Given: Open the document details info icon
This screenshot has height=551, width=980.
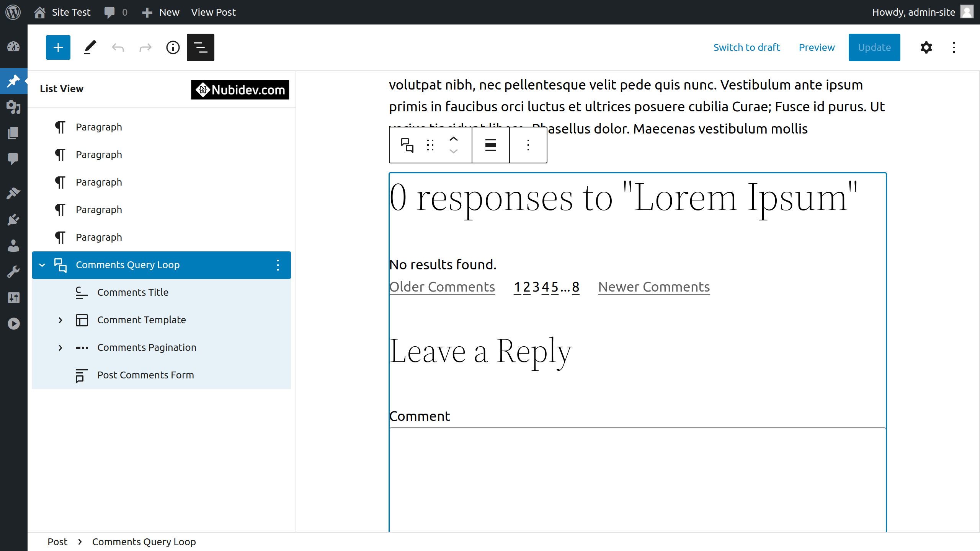Looking at the screenshot, I should tap(173, 47).
